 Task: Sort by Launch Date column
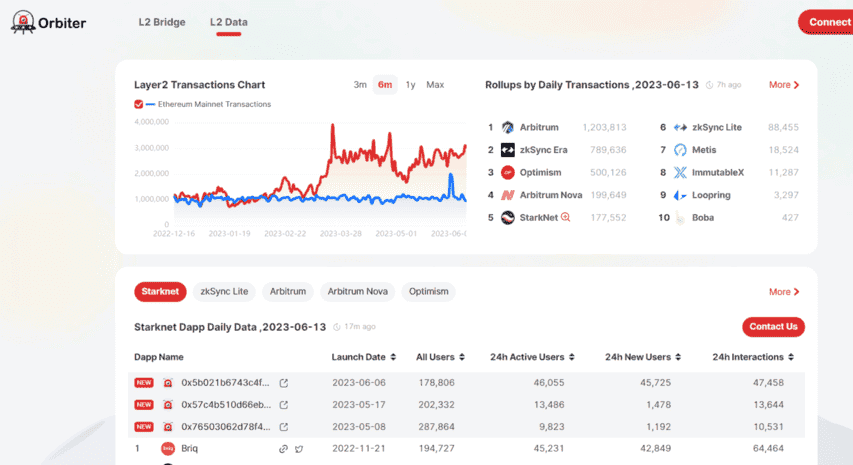click(x=393, y=357)
